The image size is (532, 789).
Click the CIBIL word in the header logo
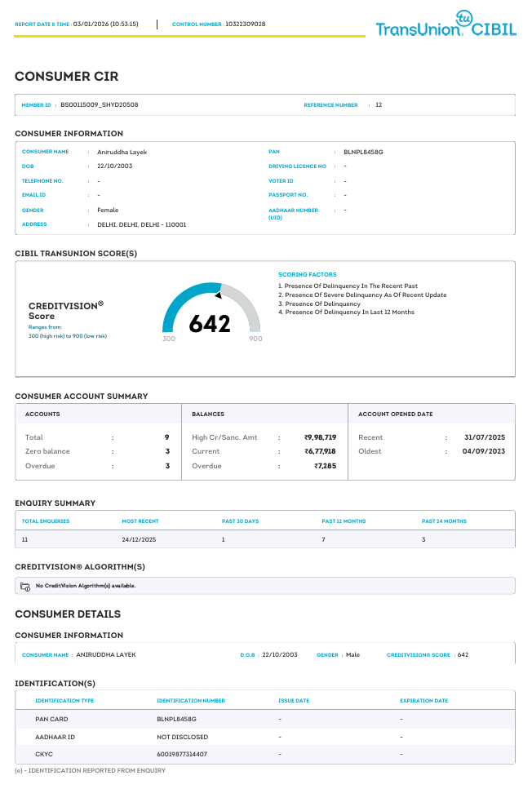click(x=494, y=31)
